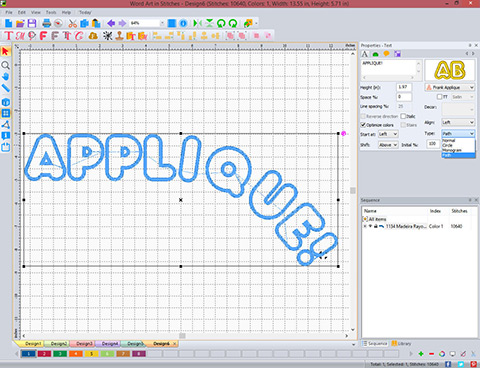Click the Space % input field
The width and height of the screenshot is (480, 368).
coord(404,97)
